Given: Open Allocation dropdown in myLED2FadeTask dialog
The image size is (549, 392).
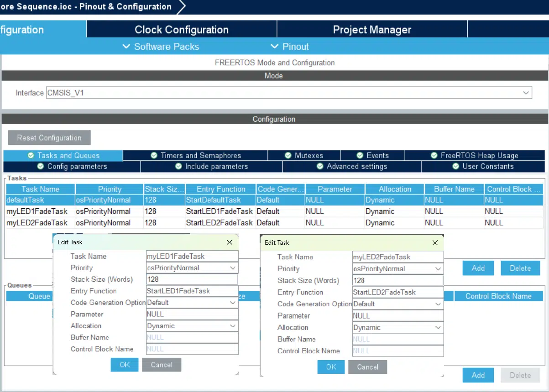Looking at the screenshot, I should point(398,327).
